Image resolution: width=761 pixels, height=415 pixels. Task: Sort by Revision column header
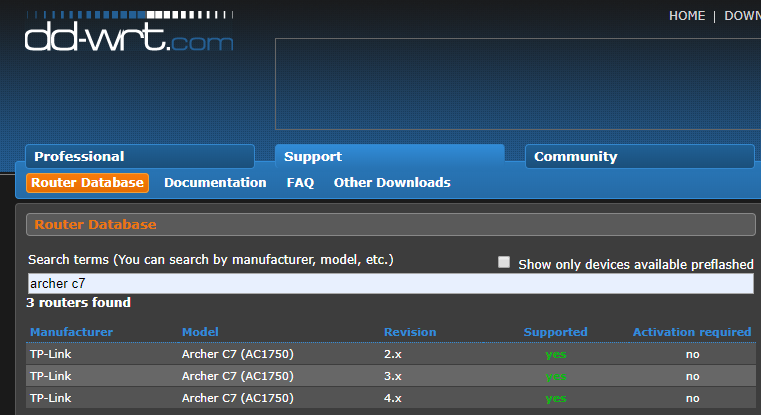click(x=410, y=332)
